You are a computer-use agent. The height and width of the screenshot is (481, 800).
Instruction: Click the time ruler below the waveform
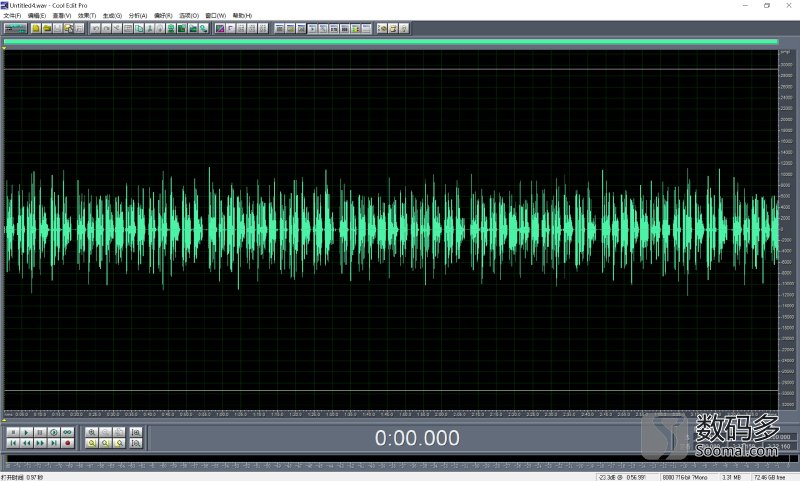(x=391, y=414)
